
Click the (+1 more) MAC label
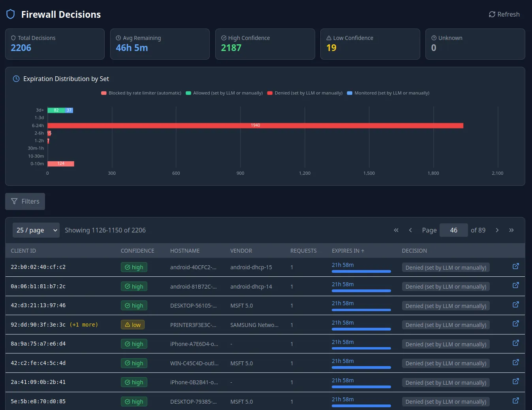84,325
